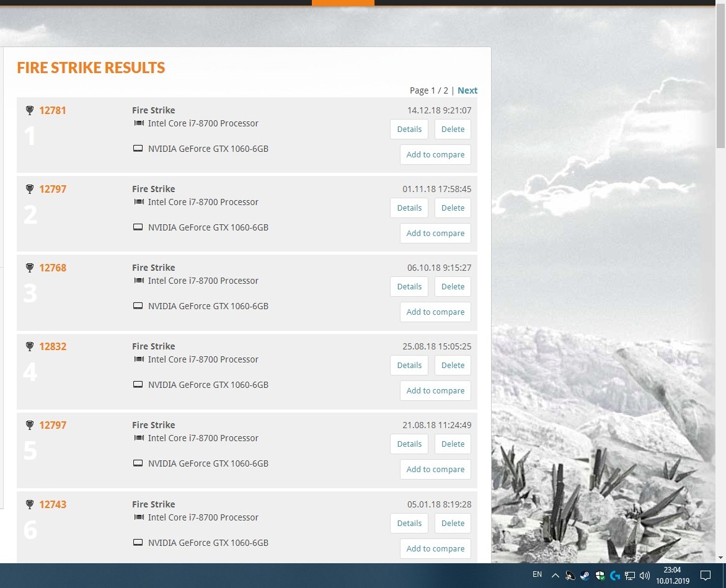The width and height of the screenshot is (726, 588).
Task: Open the 12781 score link
Action: coord(52,110)
